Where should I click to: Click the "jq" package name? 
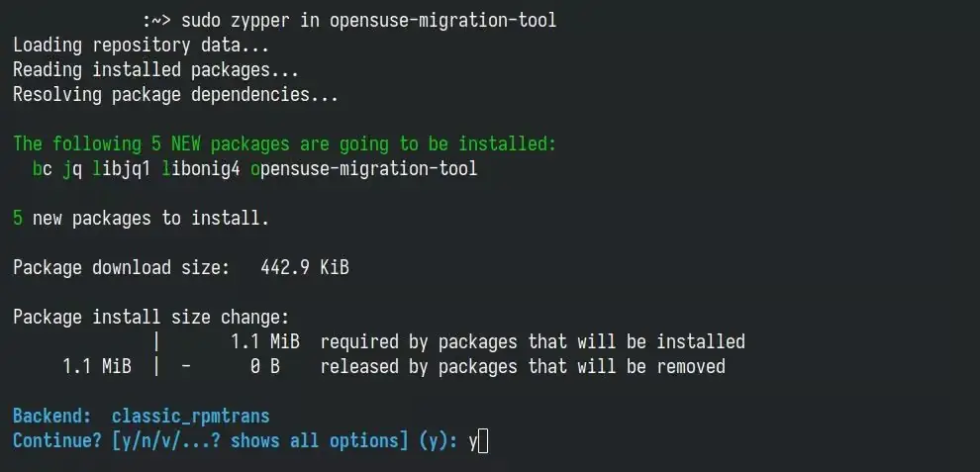point(72,169)
